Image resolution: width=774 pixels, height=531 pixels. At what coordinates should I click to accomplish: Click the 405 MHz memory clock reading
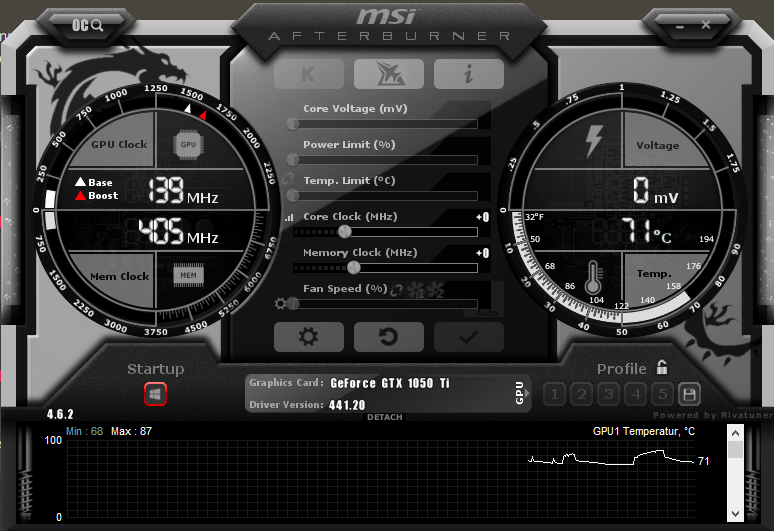coord(178,231)
